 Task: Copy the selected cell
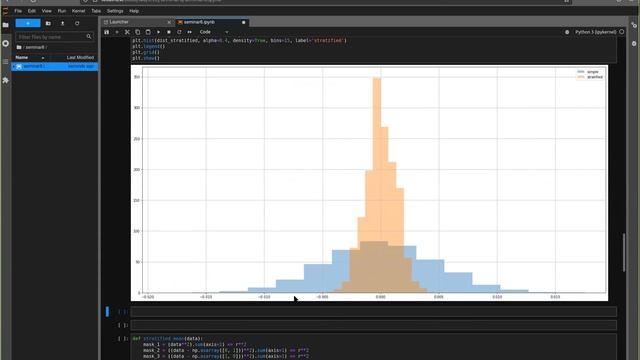click(x=138, y=32)
